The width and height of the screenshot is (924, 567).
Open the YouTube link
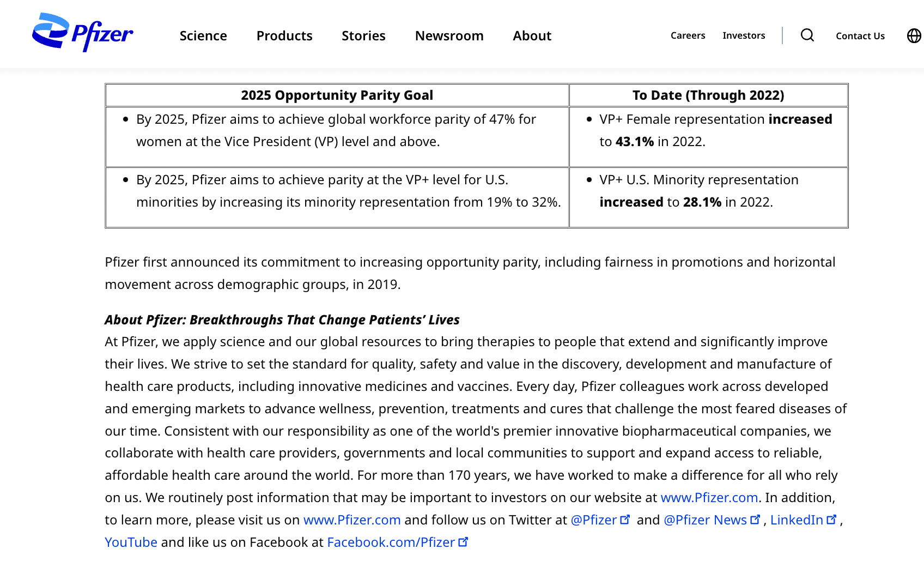click(131, 541)
